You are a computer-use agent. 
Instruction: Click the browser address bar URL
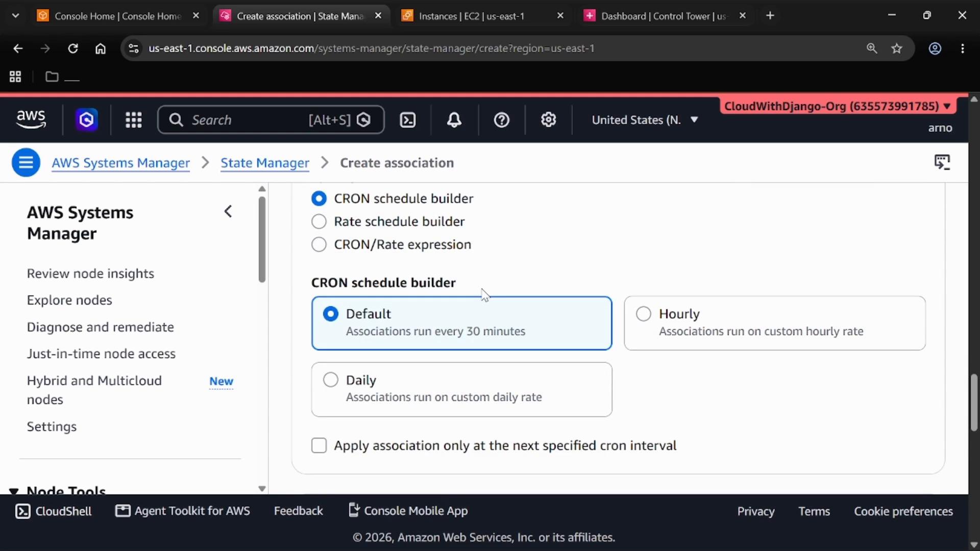point(372,48)
